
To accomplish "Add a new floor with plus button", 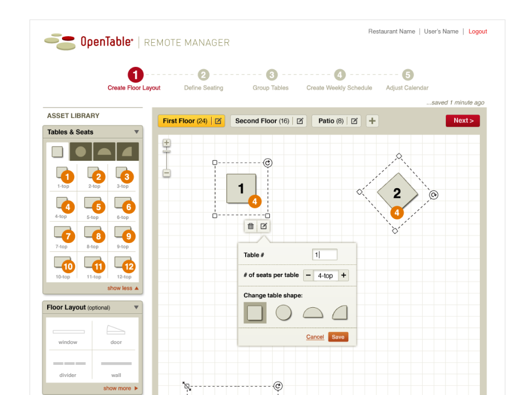I will point(372,121).
